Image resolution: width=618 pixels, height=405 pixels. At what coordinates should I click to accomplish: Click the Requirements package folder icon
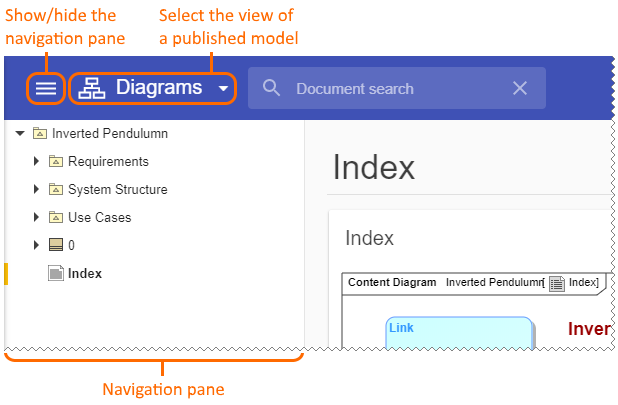click(56, 161)
